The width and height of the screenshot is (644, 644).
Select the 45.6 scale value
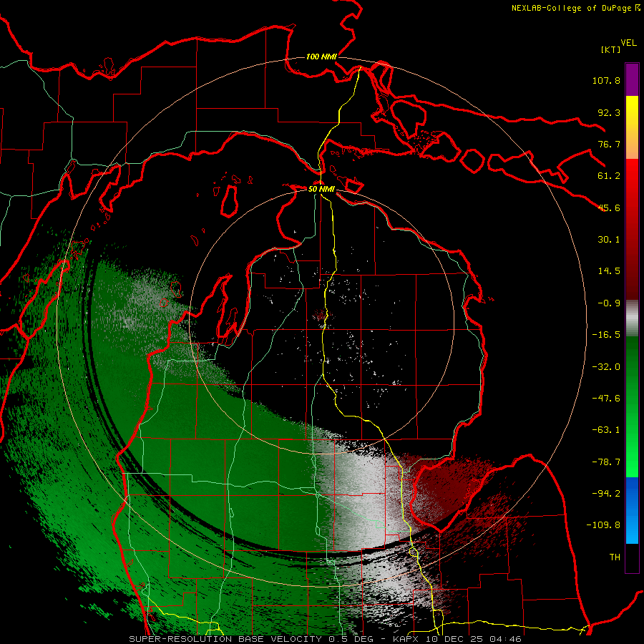tap(609, 208)
